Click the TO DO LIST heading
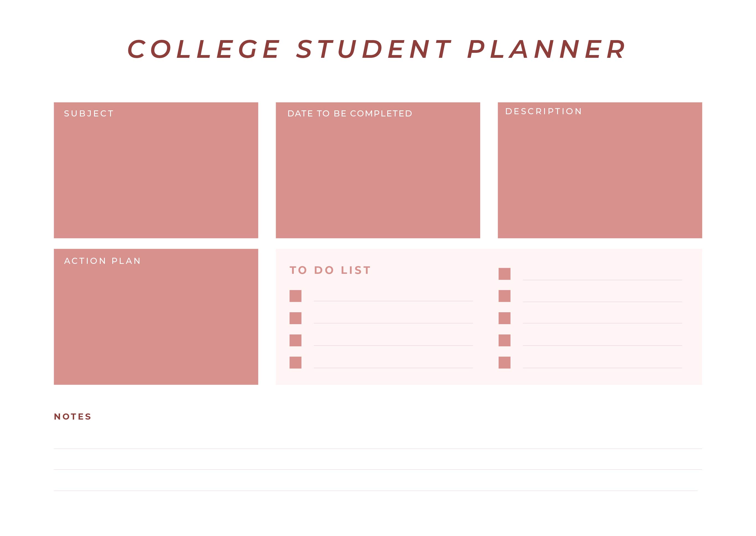The image size is (756, 536). (x=330, y=270)
